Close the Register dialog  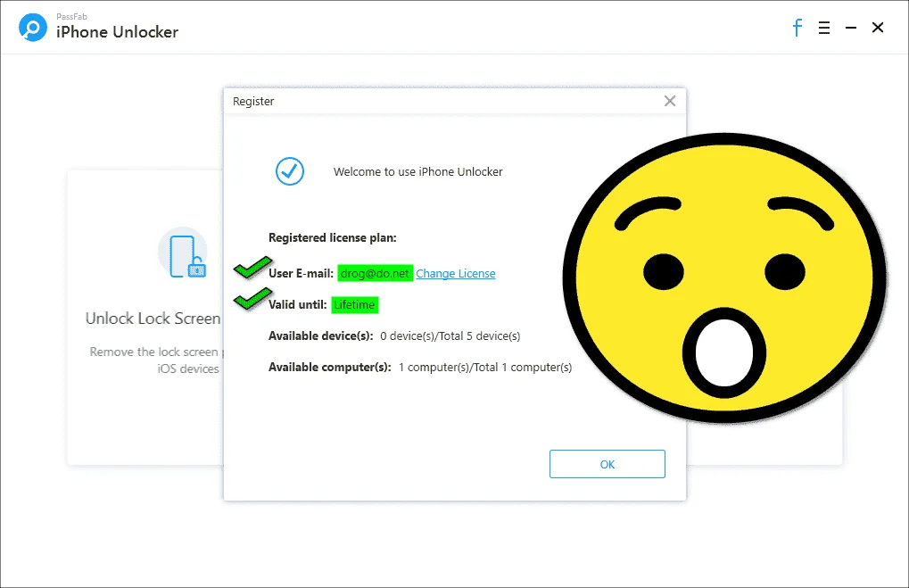[x=670, y=101]
